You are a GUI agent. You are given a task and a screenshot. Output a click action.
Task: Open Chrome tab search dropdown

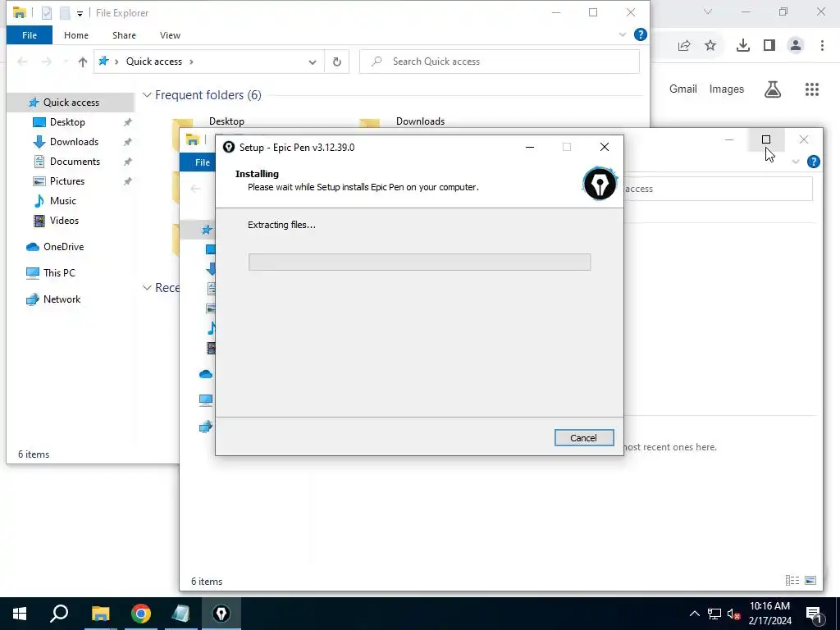[x=708, y=11]
